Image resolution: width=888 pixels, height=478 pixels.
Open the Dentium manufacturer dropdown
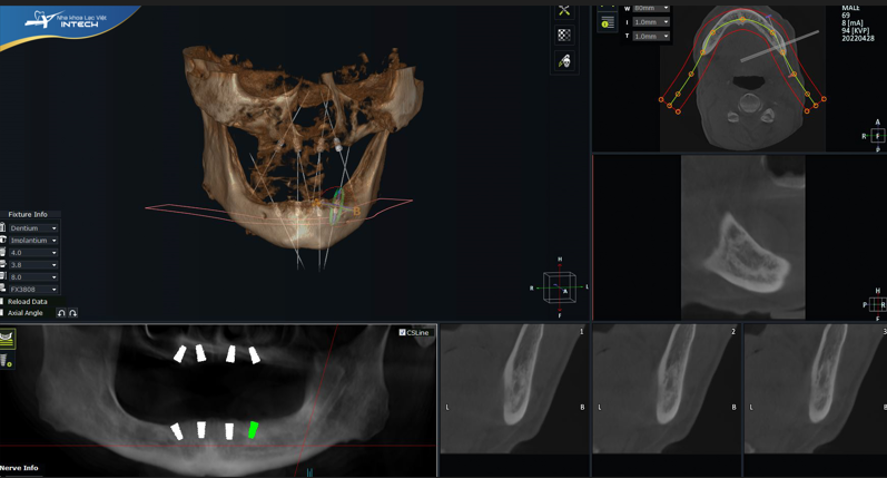32,228
